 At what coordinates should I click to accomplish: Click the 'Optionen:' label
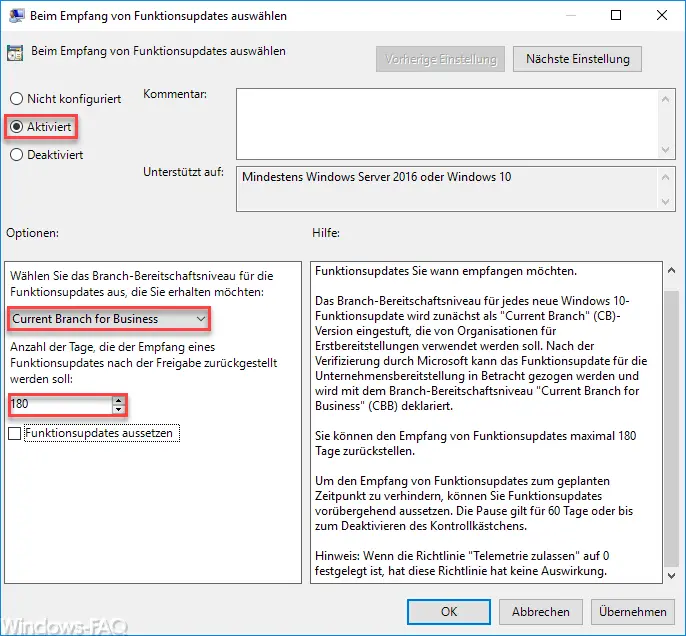(32, 233)
